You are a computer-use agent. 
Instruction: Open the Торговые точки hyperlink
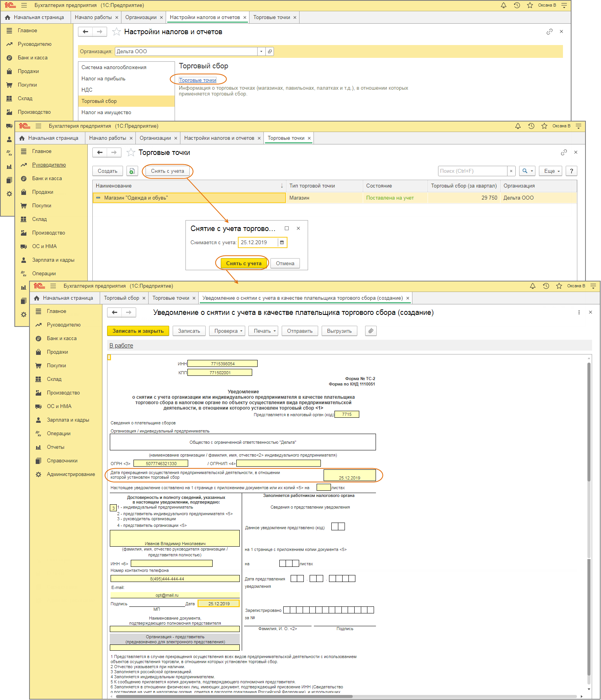point(197,80)
